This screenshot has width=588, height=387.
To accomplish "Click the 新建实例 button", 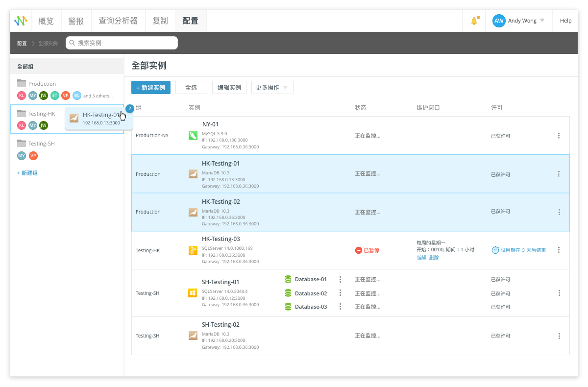I will [x=151, y=88].
